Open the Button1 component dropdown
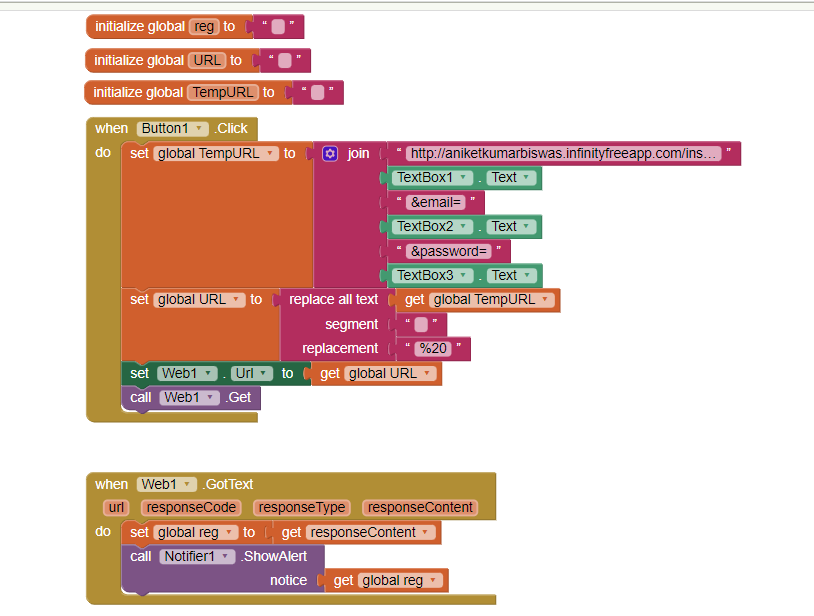 201,129
